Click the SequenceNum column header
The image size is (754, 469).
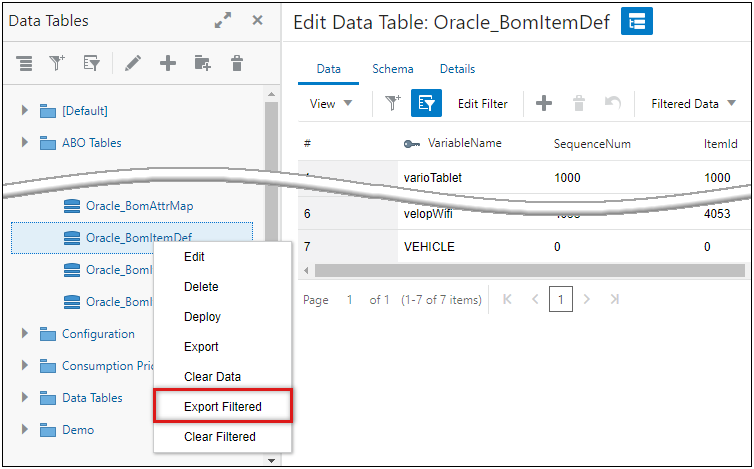(592, 144)
